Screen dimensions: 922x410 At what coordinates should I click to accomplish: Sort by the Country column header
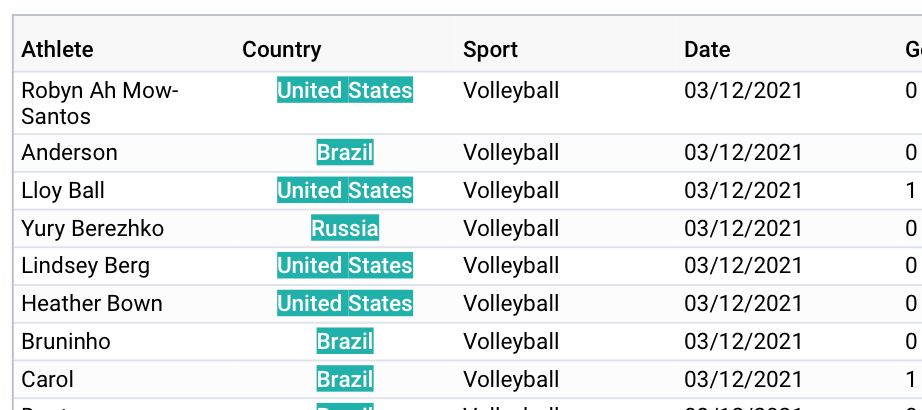(x=345, y=49)
